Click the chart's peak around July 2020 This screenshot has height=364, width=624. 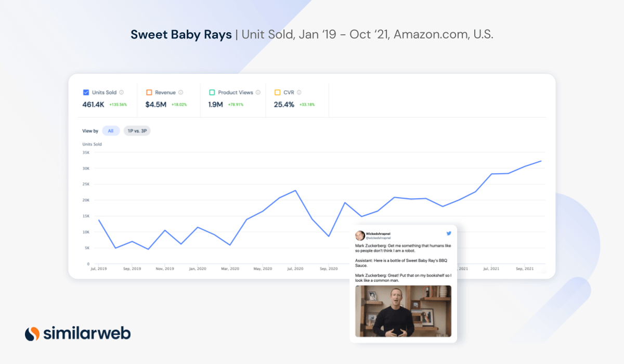pos(295,191)
